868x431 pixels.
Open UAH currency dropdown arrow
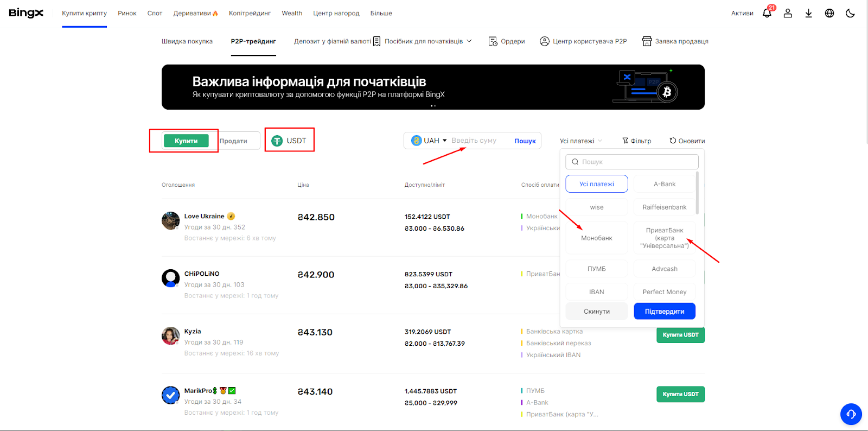pos(445,141)
